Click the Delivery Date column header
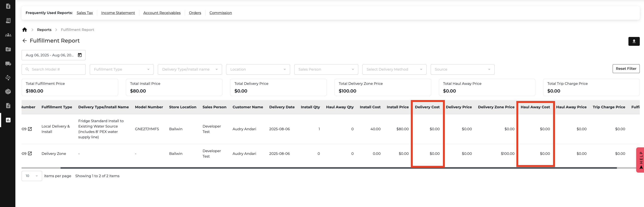 coord(282,107)
